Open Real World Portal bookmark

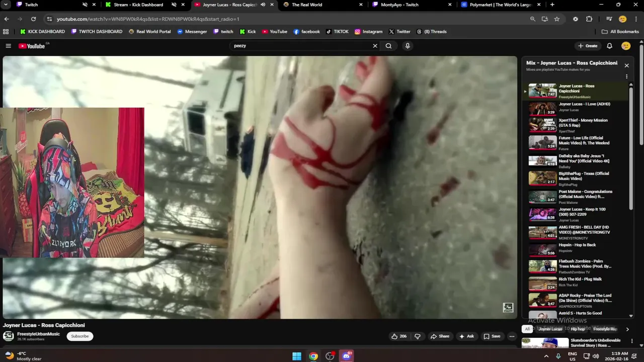(x=149, y=31)
